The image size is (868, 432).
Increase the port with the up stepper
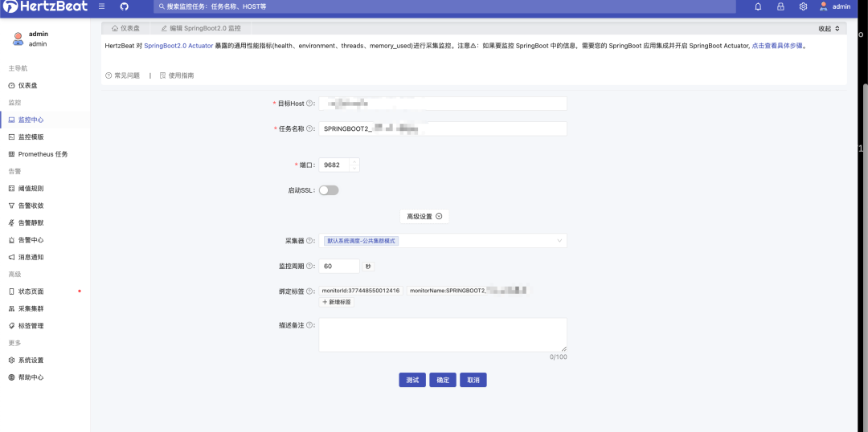(354, 161)
